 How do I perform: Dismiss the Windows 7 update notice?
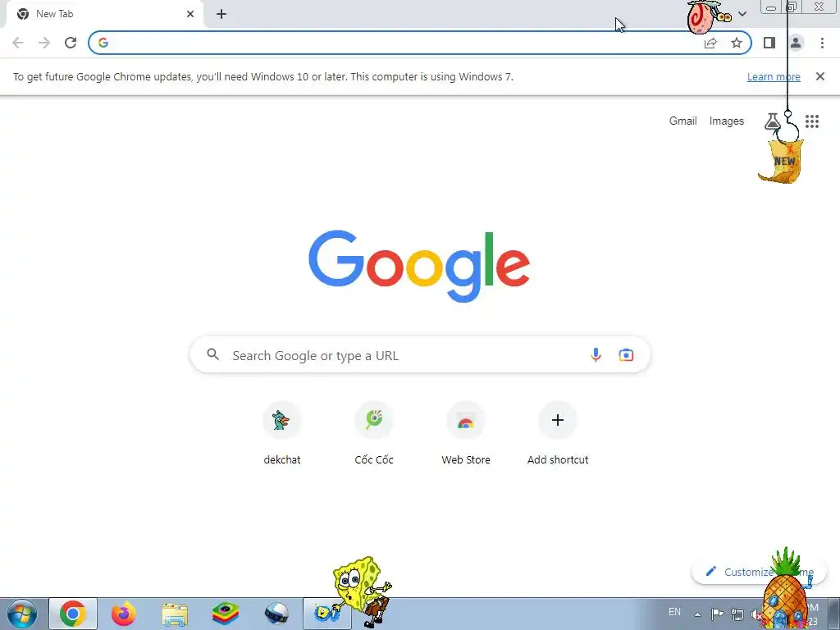click(819, 76)
